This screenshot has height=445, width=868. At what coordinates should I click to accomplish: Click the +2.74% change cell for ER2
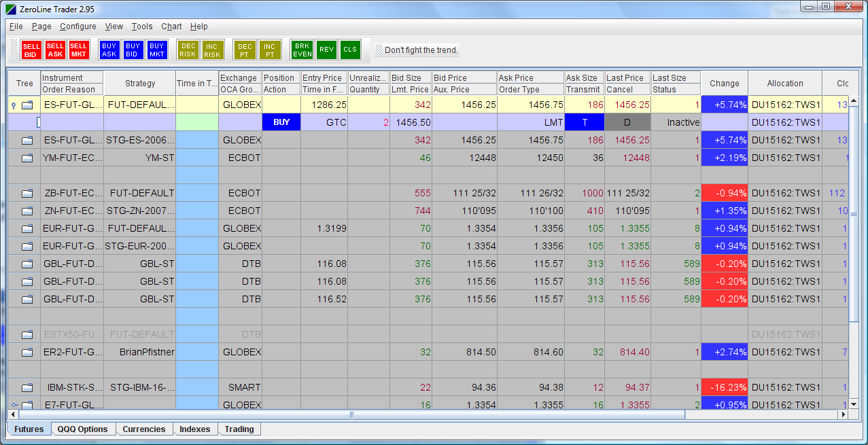pyautogui.click(x=725, y=352)
